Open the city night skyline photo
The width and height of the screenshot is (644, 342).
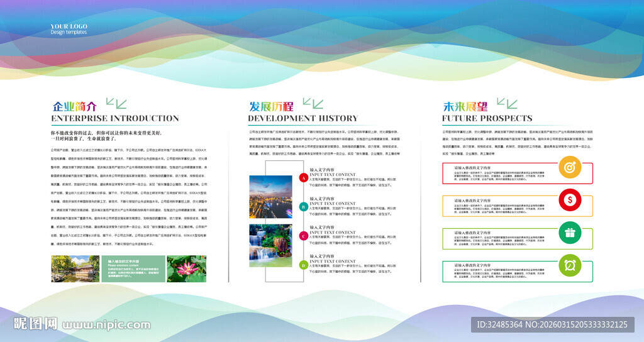pos(270,197)
